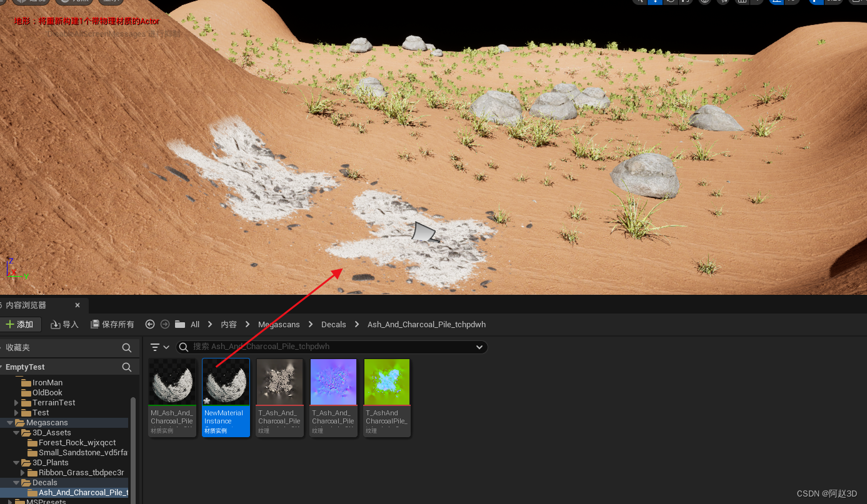Expand the Ribbon_Grass_tbdpec3r folder arrow
This screenshot has height=504, width=867.
point(23,473)
